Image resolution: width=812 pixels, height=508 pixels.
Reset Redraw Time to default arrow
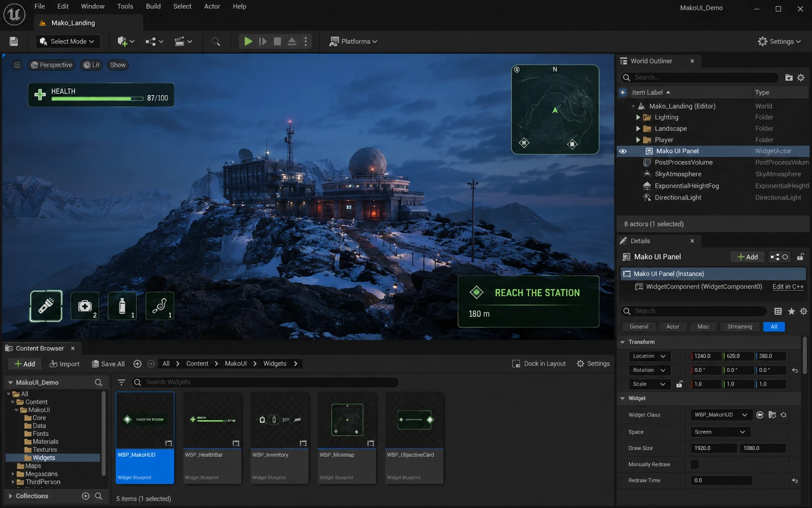pos(795,481)
